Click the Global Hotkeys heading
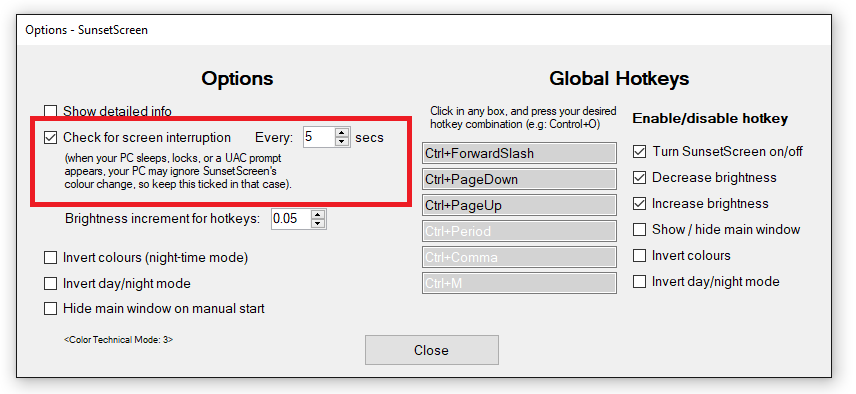The image size is (856, 394). click(619, 79)
